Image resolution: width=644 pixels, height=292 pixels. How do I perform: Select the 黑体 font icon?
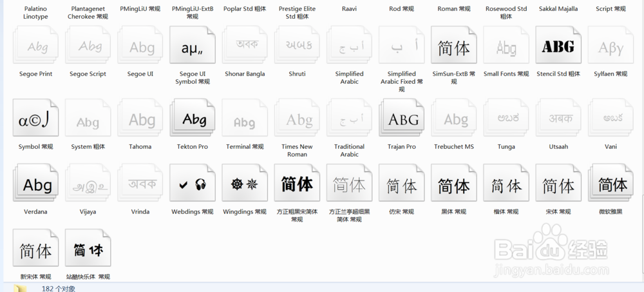point(454,182)
